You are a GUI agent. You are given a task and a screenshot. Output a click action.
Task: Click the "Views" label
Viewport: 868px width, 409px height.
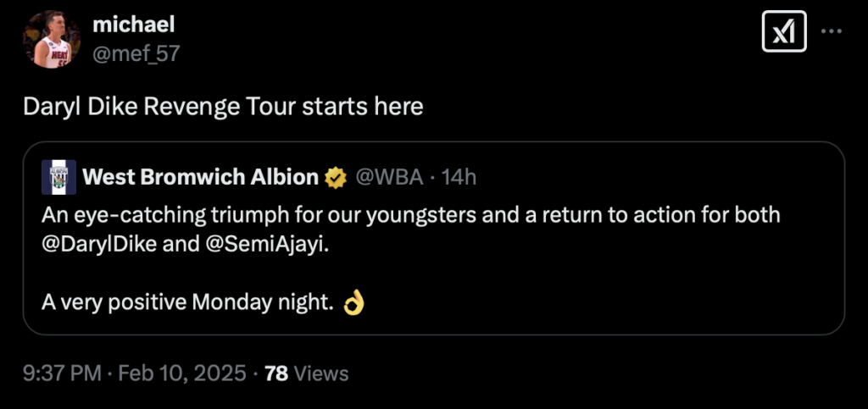tap(320, 373)
